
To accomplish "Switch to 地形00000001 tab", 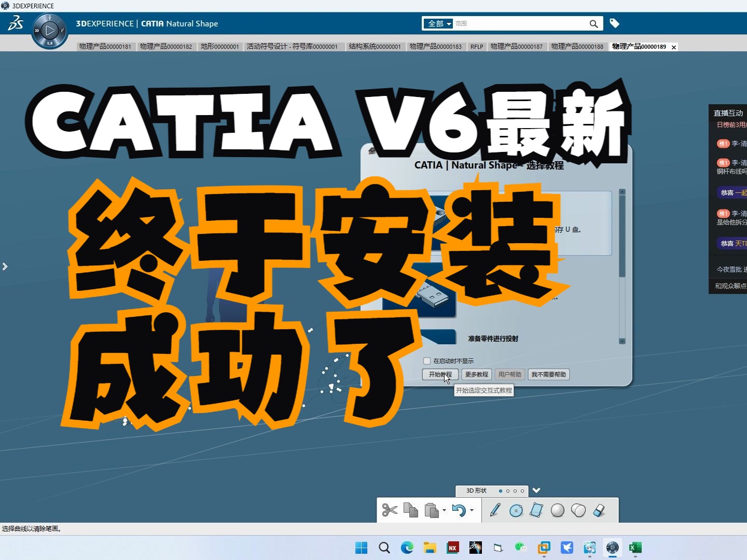I will pos(220,47).
